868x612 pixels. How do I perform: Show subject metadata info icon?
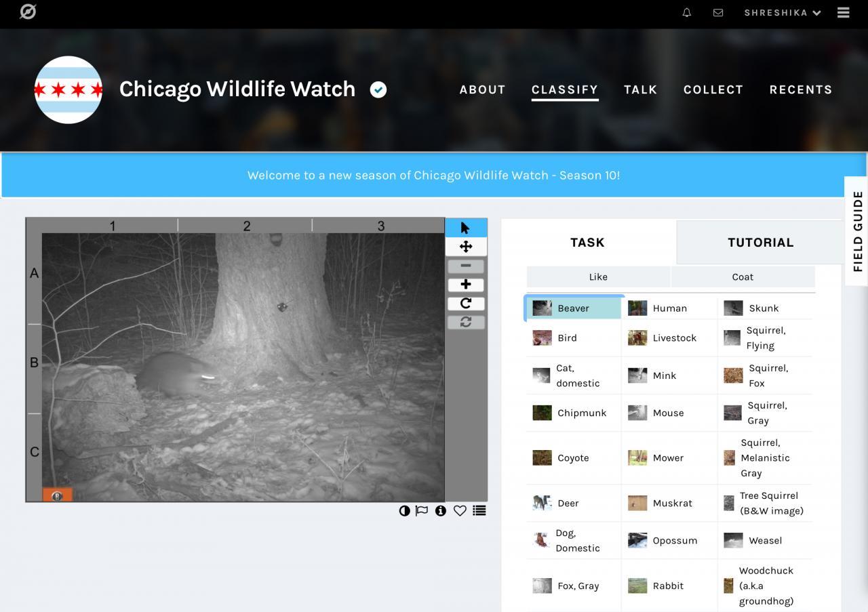click(441, 510)
